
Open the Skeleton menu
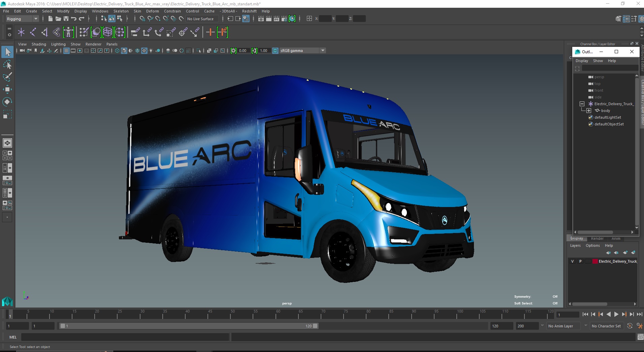pyautogui.click(x=121, y=11)
